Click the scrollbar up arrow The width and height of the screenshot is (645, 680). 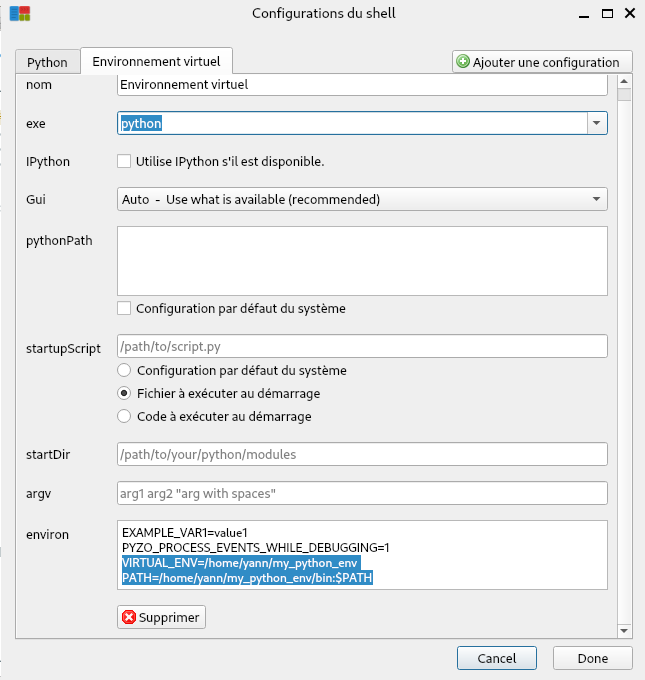point(624,82)
